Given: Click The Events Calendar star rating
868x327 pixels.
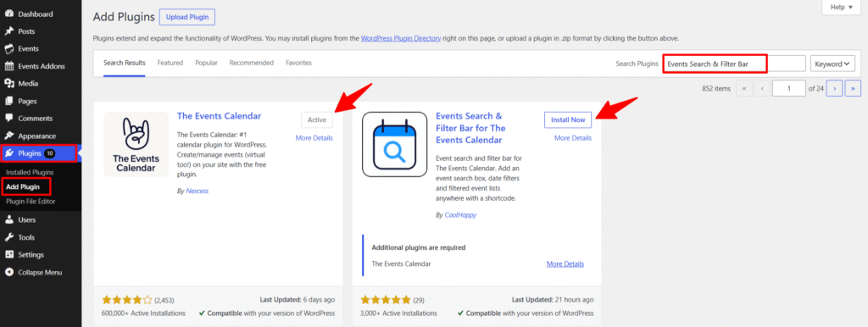Looking at the screenshot, I should [127, 300].
